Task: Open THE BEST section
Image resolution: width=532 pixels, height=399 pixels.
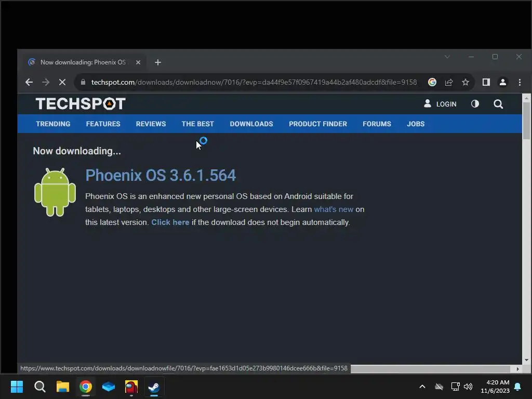Action: 198,124
